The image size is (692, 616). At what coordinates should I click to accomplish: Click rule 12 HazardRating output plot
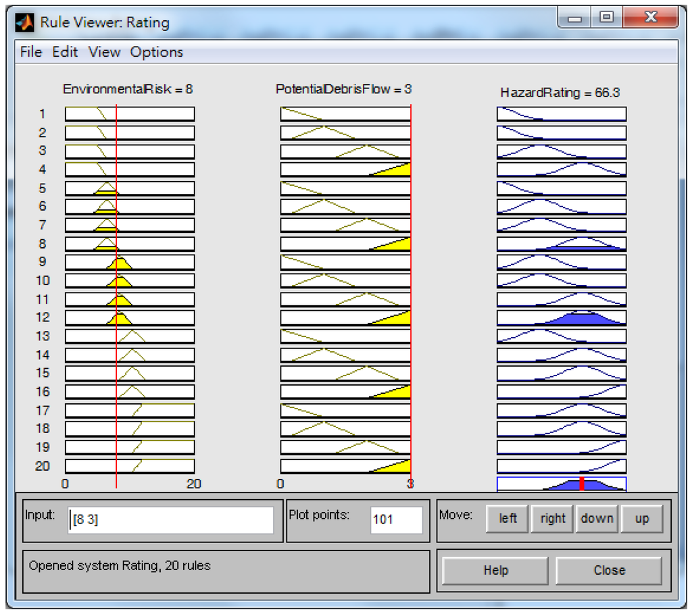click(561, 317)
